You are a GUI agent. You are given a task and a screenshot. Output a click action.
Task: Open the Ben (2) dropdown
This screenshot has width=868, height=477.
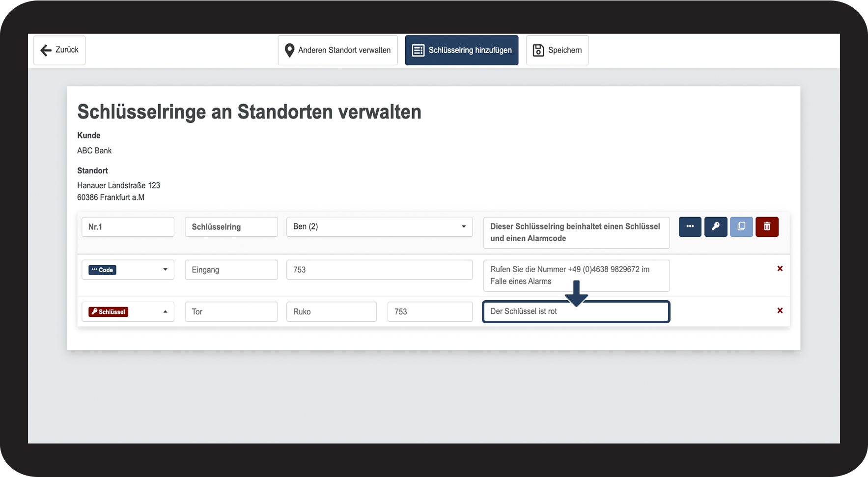(x=379, y=227)
